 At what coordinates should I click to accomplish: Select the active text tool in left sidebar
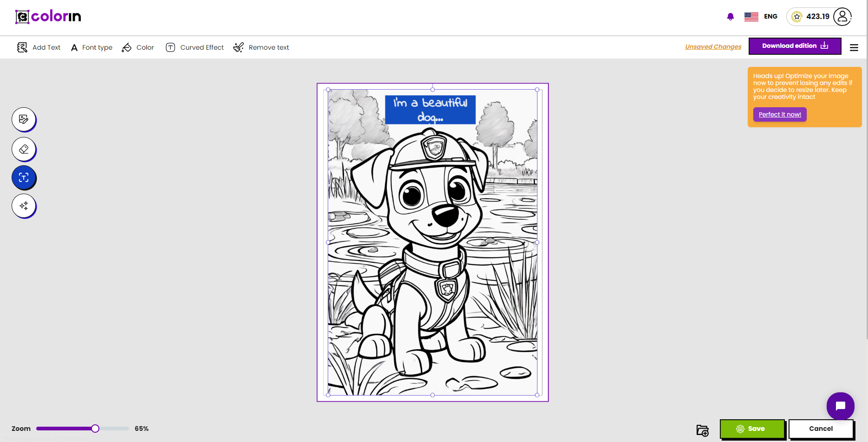pyautogui.click(x=24, y=177)
